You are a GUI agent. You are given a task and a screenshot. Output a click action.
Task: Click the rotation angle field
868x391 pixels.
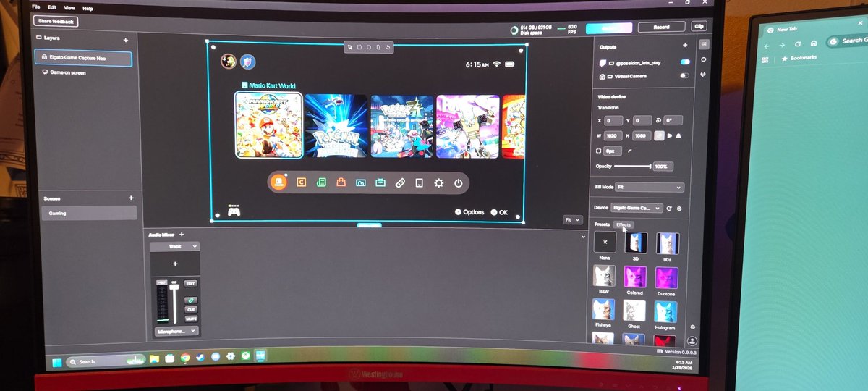pyautogui.click(x=673, y=120)
